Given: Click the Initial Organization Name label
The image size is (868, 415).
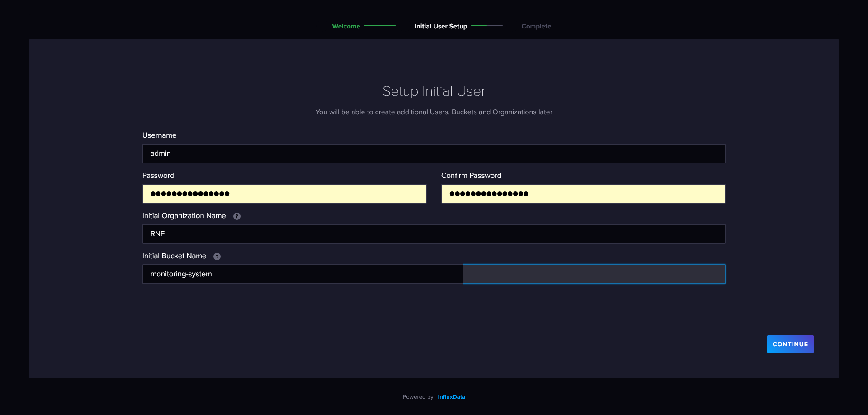Looking at the screenshot, I should [184, 216].
